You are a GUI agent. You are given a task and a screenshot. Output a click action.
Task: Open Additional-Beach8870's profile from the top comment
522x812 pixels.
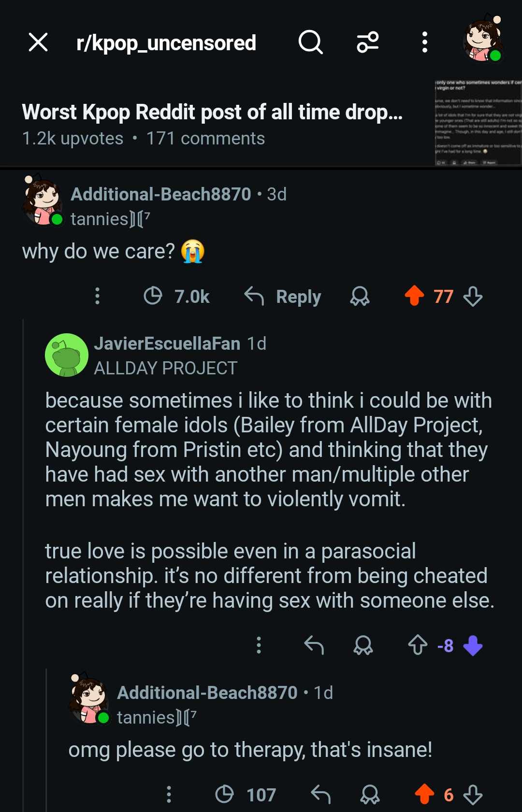click(x=160, y=194)
